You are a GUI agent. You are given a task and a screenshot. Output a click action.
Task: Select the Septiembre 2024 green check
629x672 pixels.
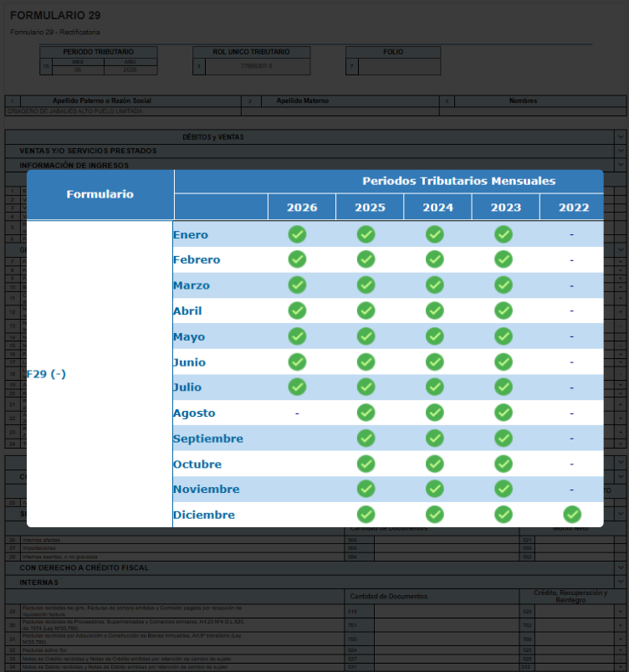pos(434,439)
